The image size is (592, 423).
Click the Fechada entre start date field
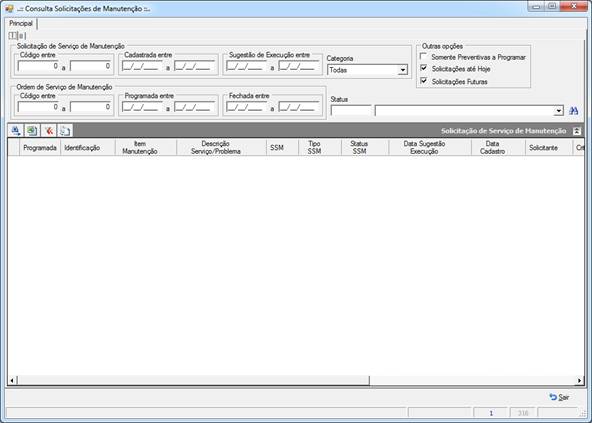(x=247, y=107)
